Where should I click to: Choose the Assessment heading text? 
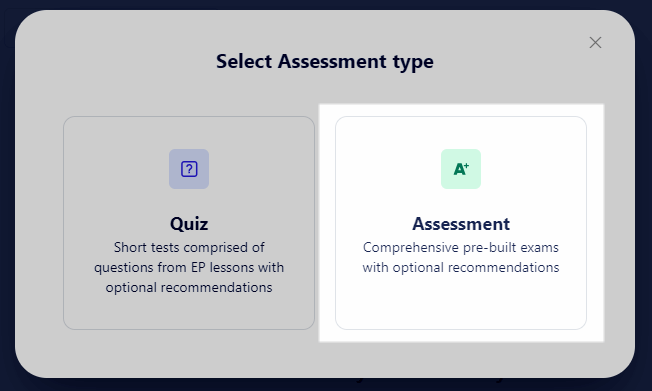tap(461, 224)
